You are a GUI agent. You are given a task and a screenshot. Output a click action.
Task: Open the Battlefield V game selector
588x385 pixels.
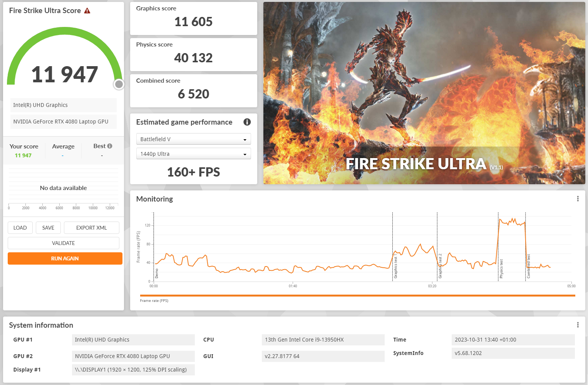tap(193, 139)
